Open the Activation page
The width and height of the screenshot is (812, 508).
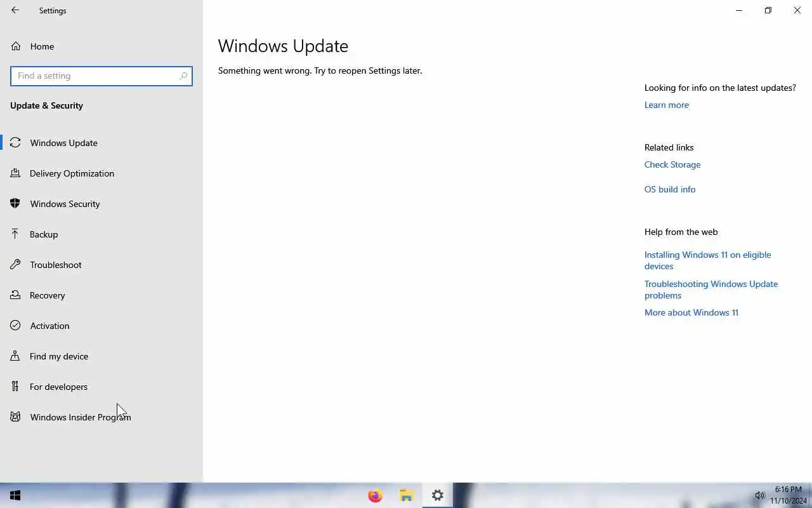click(x=101, y=326)
